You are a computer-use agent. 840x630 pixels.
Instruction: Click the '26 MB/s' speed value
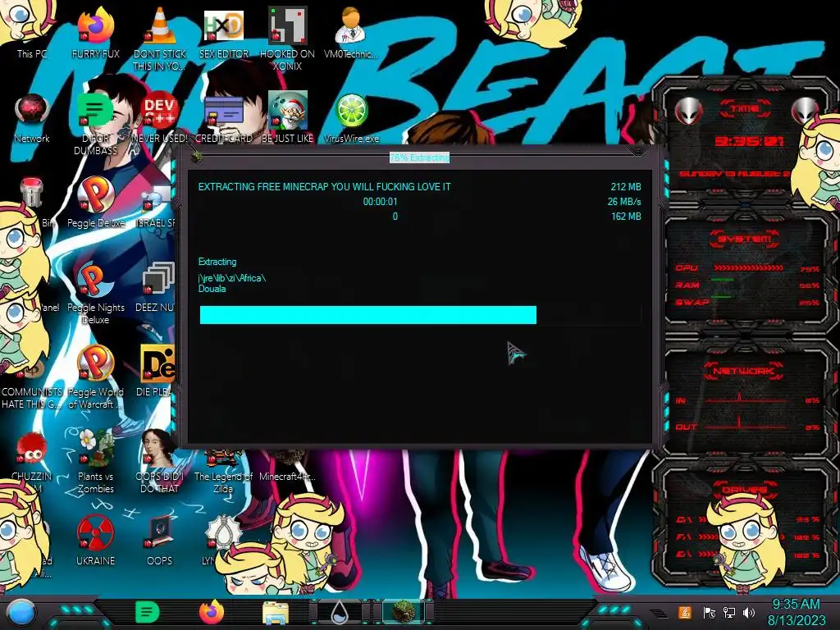[x=624, y=202]
